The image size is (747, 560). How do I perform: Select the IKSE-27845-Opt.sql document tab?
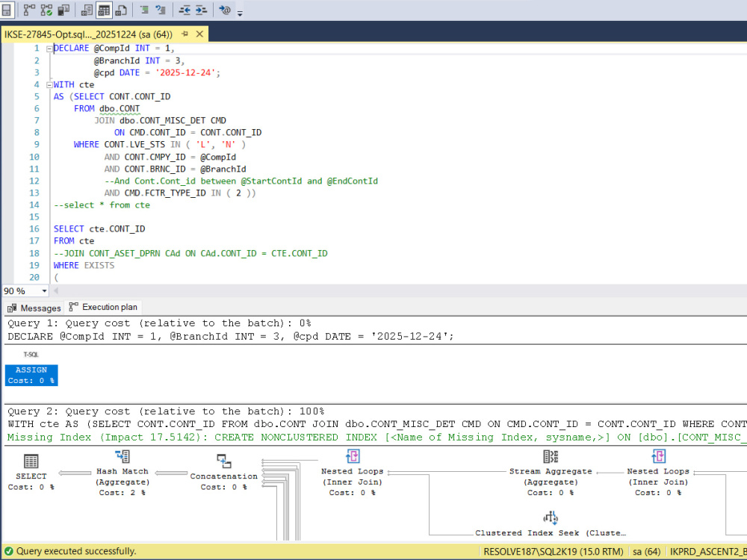(88, 34)
